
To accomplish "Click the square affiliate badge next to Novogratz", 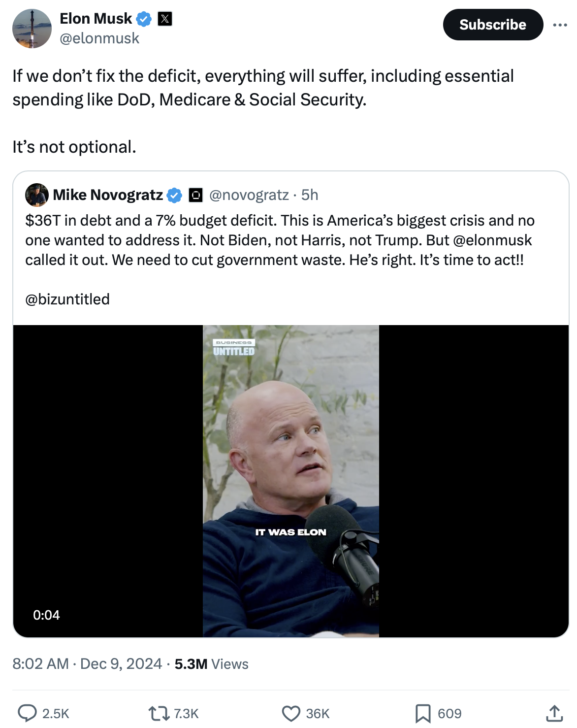I will click(x=196, y=195).
